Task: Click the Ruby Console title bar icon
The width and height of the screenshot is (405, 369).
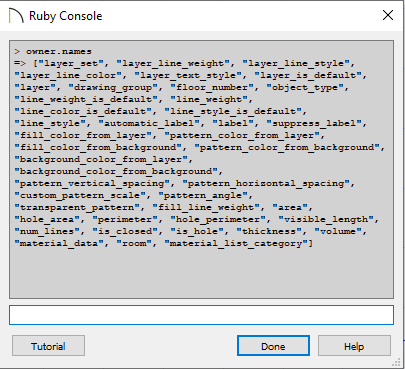Action: pyautogui.click(x=16, y=16)
